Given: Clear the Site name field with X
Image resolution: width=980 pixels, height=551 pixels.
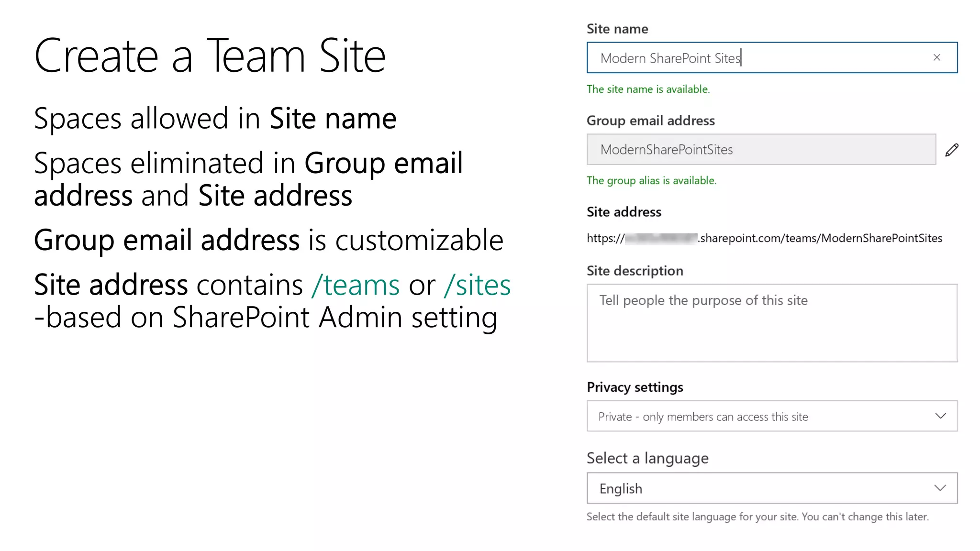Looking at the screenshot, I should (936, 57).
